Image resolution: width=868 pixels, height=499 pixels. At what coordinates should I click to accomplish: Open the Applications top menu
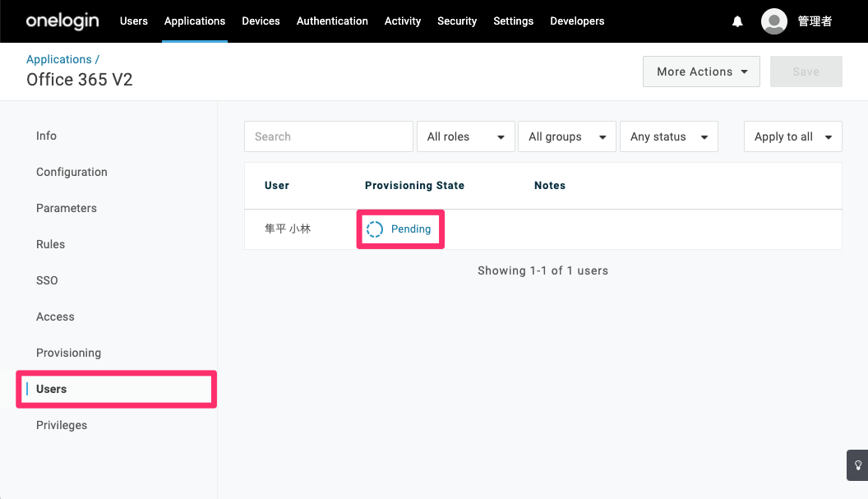(x=195, y=21)
